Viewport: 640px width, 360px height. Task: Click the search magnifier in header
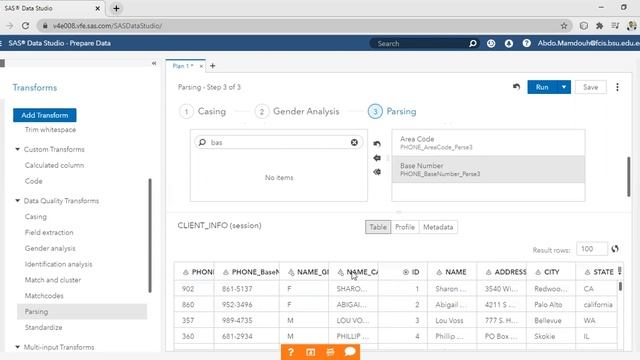pyautogui.click(x=473, y=43)
